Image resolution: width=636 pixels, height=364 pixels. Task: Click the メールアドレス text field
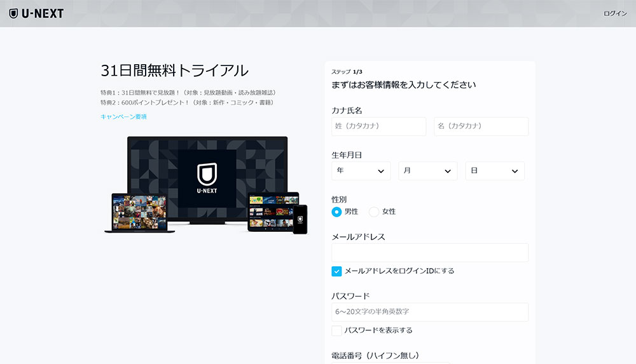(x=429, y=253)
